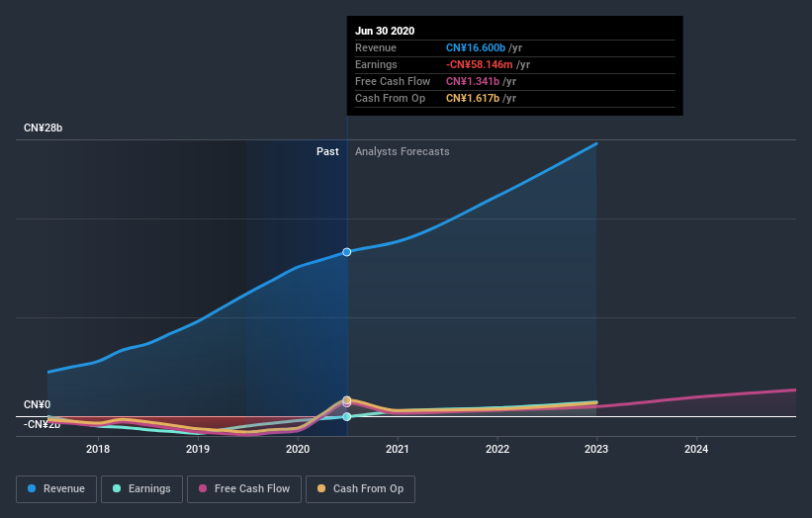Click the teal Earnings legend dot
Screen dimensions: 812x518
(117, 488)
